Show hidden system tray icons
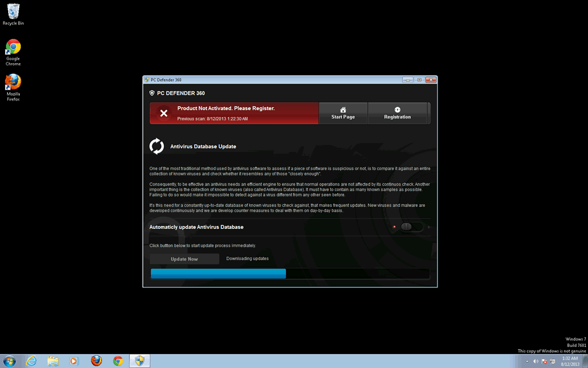The height and width of the screenshot is (368, 588). tap(527, 361)
